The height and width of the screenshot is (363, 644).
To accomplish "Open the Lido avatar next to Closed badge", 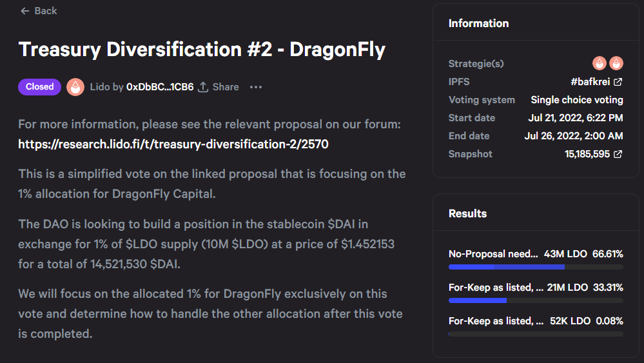I will pos(75,87).
